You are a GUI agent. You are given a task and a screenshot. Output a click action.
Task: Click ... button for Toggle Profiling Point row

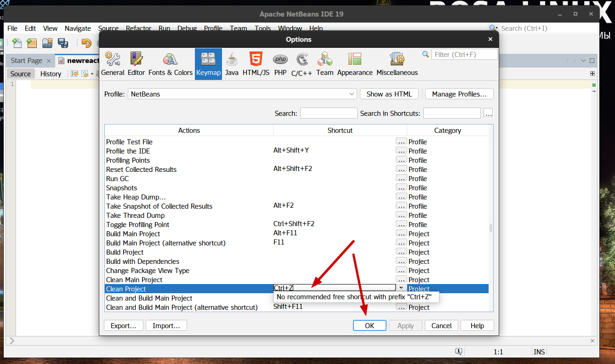[401, 224]
